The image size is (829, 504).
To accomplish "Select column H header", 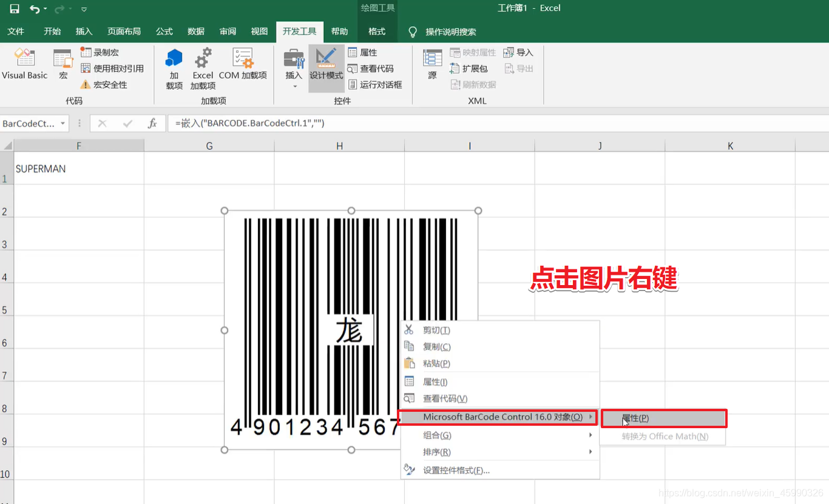I will point(339,146).
